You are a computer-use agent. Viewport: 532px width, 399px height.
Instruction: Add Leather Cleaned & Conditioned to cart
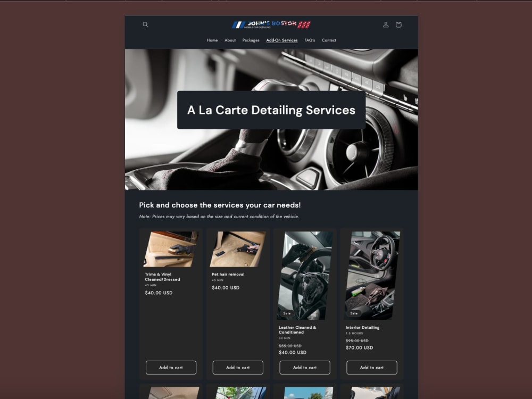[305, 368]
